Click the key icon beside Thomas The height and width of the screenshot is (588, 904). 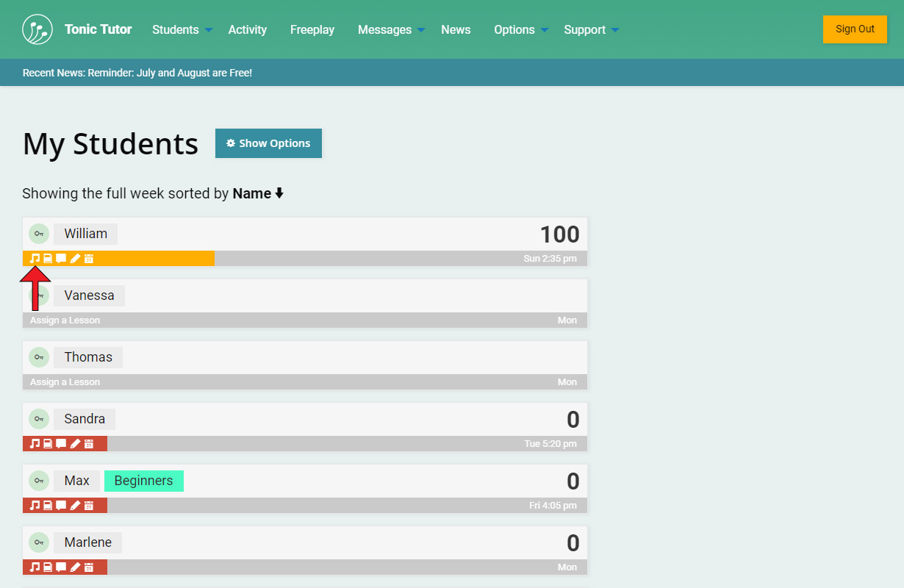coord(39,357)
